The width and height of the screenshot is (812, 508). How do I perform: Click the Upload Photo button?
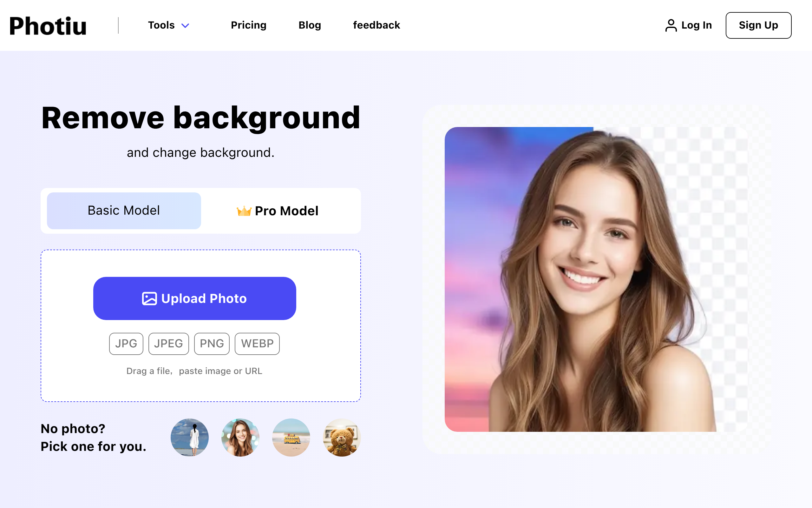pyautogui.click(x=195, y=298)
